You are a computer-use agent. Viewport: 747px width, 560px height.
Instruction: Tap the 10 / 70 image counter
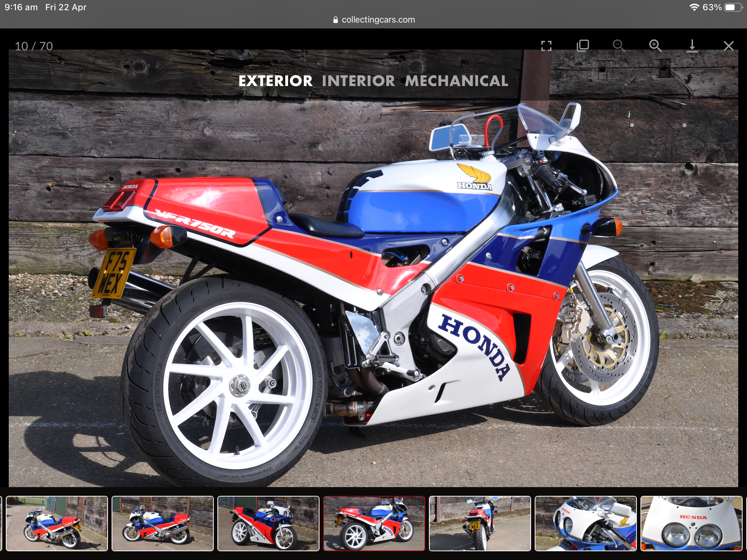34,46
